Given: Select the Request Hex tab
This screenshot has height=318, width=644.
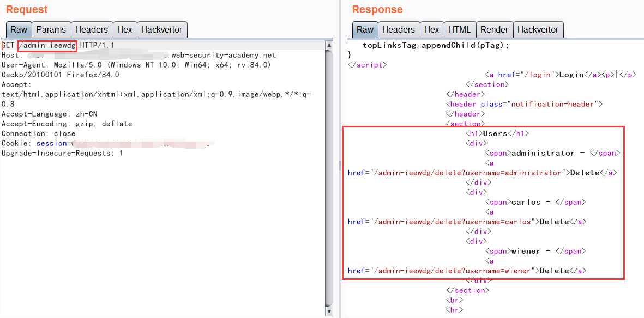Looking at the screenshot, I should (x=124, y=30).
